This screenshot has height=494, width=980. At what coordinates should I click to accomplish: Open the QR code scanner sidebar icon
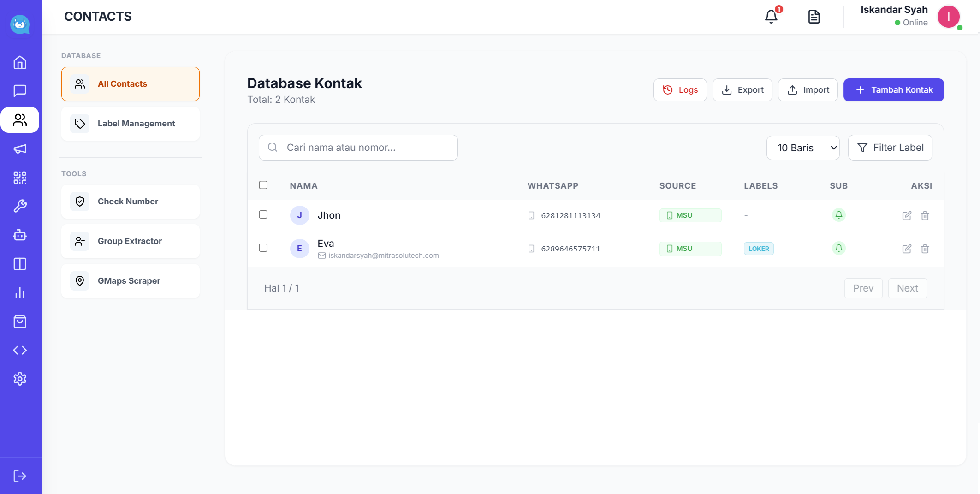(20, 178)
